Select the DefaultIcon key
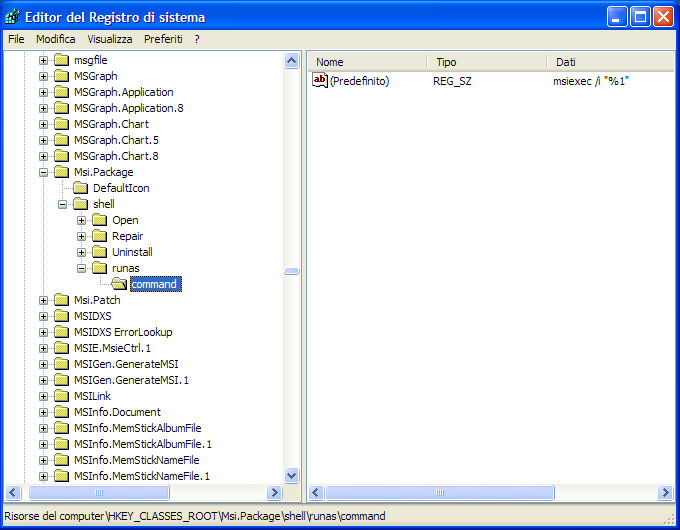 coord(121,188)
